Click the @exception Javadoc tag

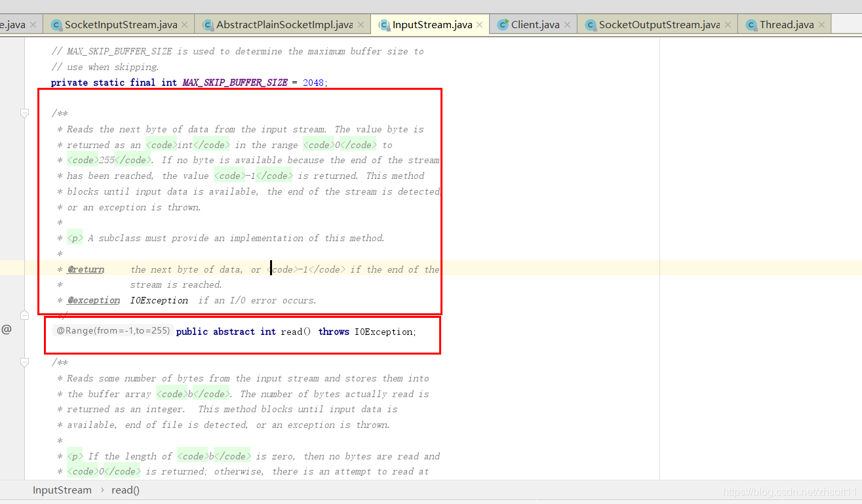pos(93,300)
